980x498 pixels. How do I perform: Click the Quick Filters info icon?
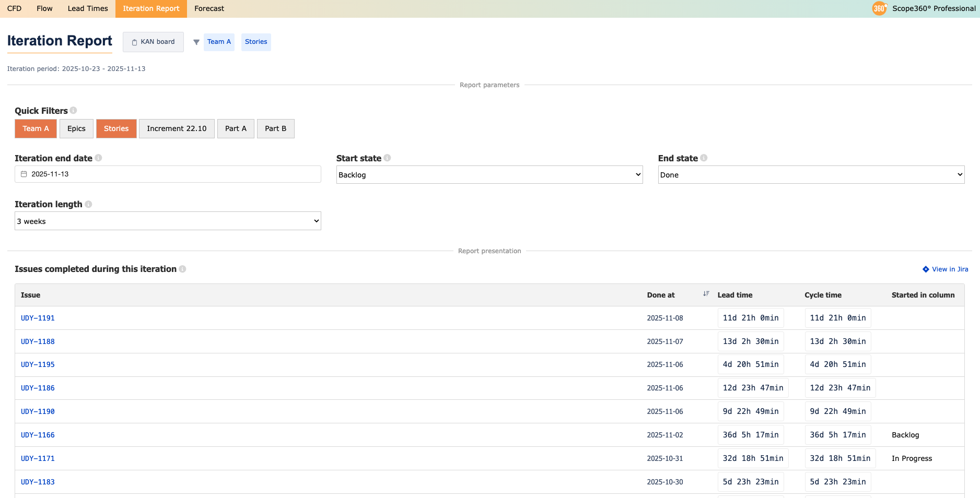click(74, 110)
